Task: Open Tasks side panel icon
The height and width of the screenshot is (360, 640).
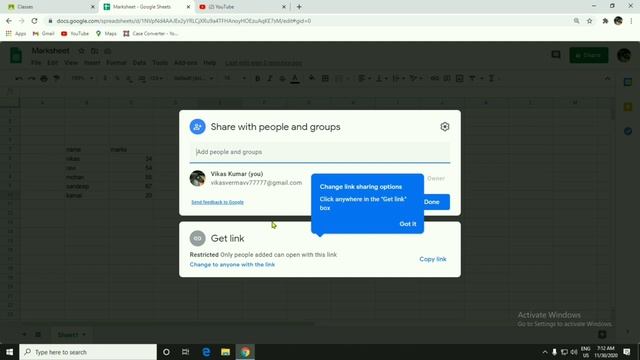Action: click(x=628, y=131)
